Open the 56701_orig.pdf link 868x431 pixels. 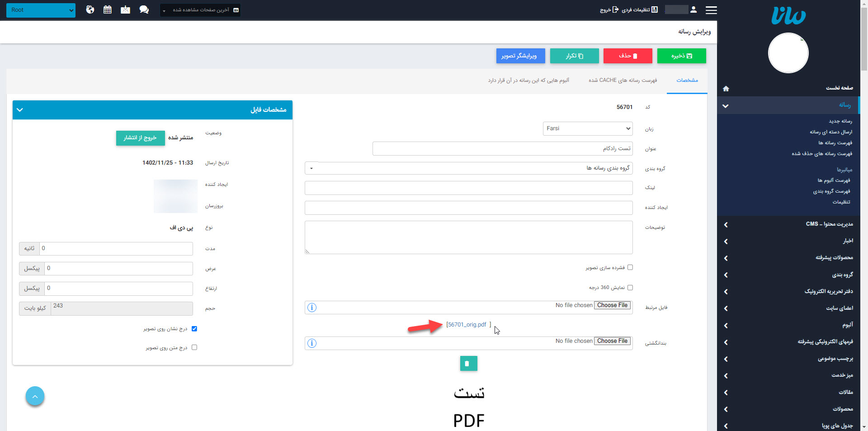click(x=468, y=324)
